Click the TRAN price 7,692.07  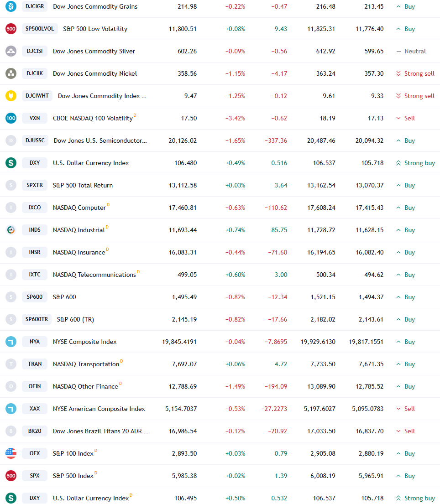coord(184,364)
